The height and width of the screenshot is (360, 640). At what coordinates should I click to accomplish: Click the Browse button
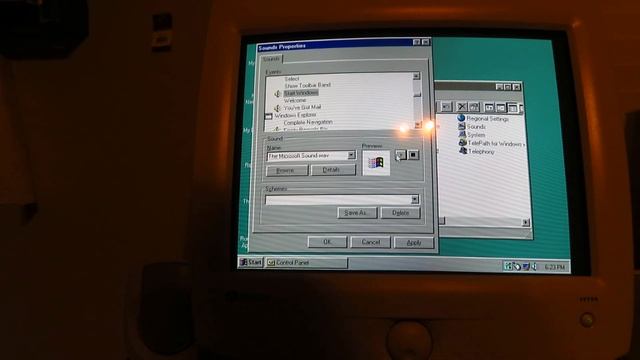tap(287, 170)
